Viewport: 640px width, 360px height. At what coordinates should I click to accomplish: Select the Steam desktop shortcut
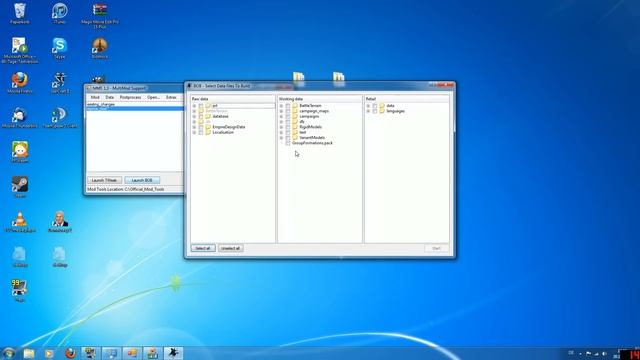(20, 186)
